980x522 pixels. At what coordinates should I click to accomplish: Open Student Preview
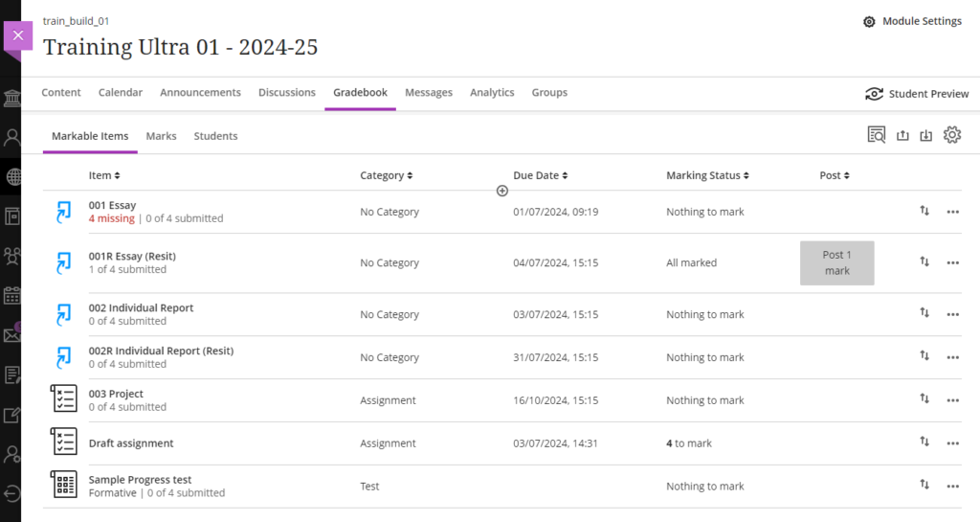point(917,94)
